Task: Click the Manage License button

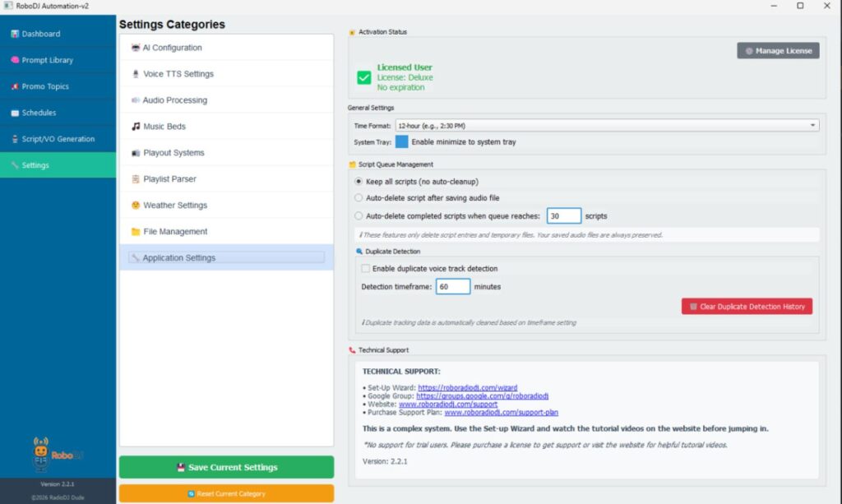Action: (778, 51)
